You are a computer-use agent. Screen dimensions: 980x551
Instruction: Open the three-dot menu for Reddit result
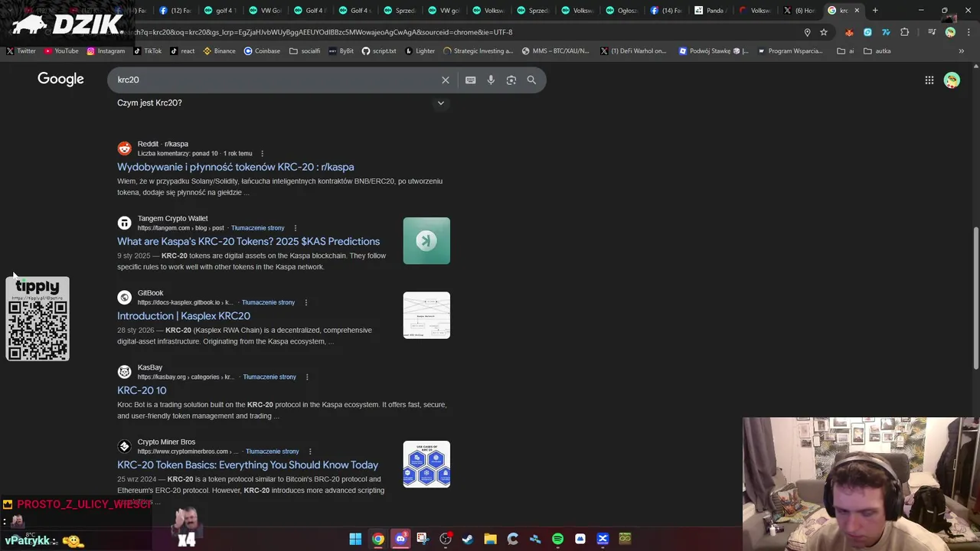click(x=262, y=153)
